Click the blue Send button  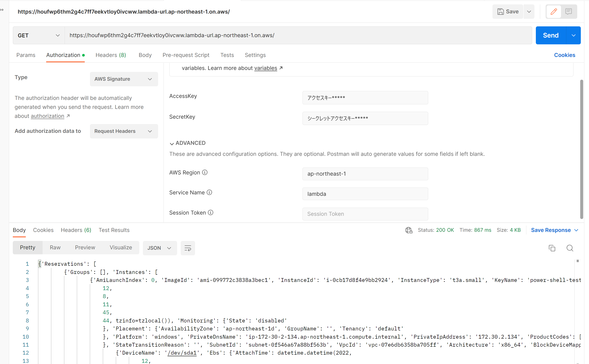[550, 35]
